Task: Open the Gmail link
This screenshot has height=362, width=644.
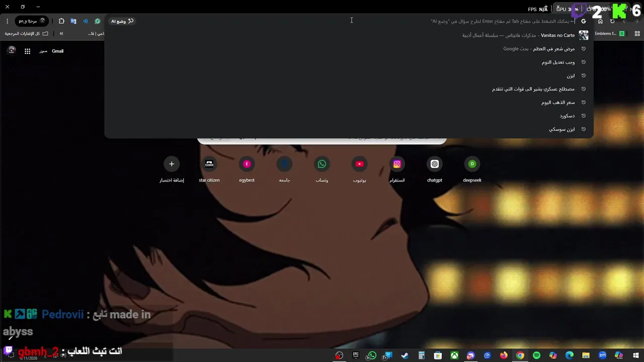Action: click(57, 51)
